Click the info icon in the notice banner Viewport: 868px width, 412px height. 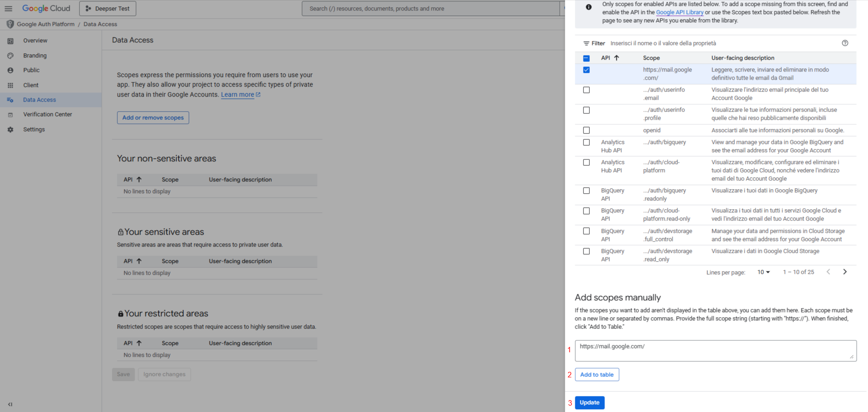[x=589, y=7]
